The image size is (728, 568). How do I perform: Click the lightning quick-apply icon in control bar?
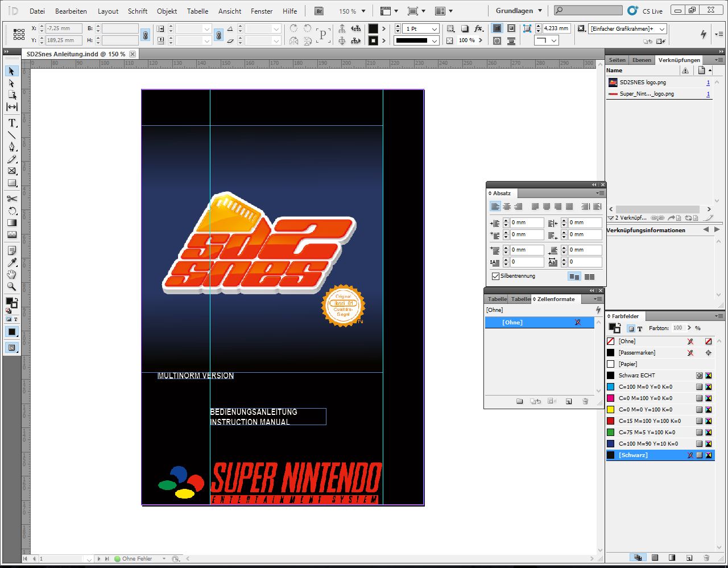(x=704, y=34)
